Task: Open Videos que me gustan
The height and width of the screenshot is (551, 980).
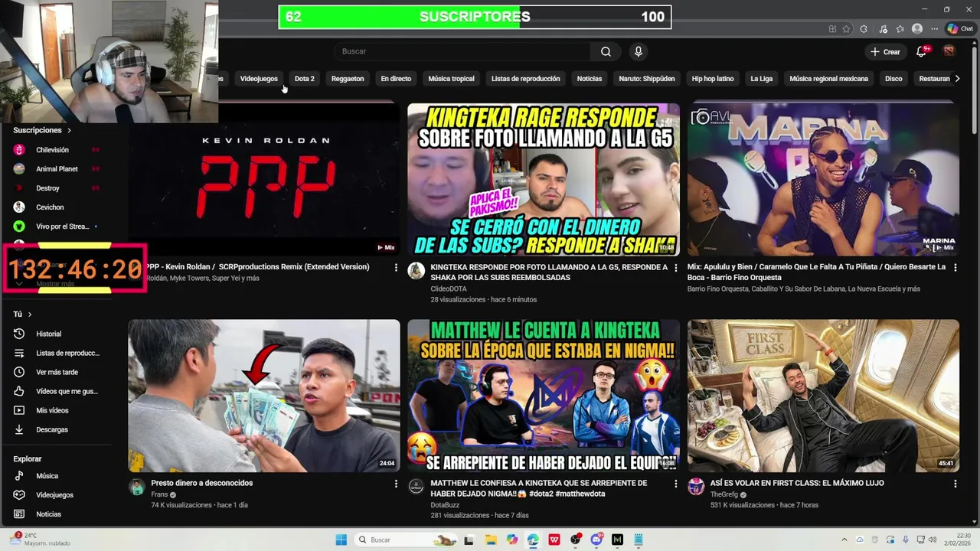Action: coord(57,391)
